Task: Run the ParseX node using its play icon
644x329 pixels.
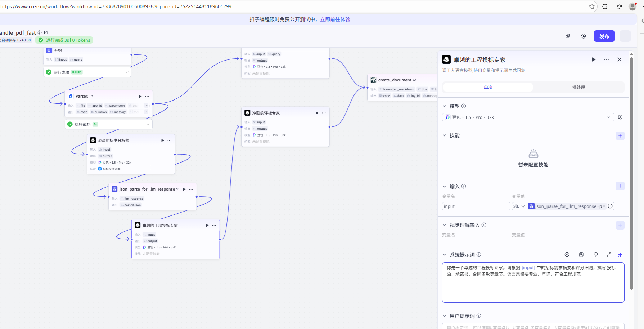Action: (x=140, y=96)
